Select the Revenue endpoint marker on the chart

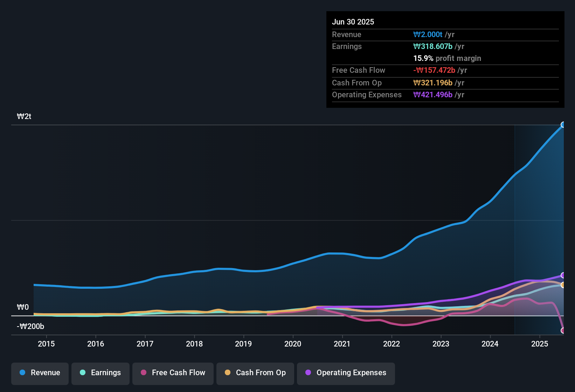563,125
